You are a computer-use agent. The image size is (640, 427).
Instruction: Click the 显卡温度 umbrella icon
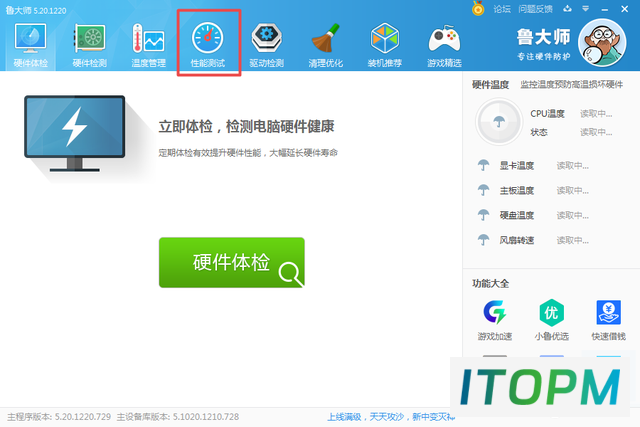[x=483, y=165]
